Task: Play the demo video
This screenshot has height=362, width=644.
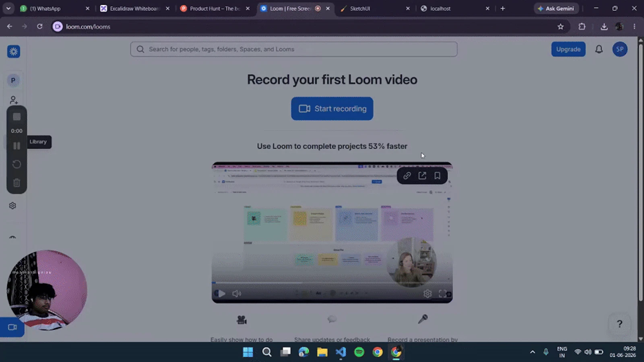Action: point(221,293)
